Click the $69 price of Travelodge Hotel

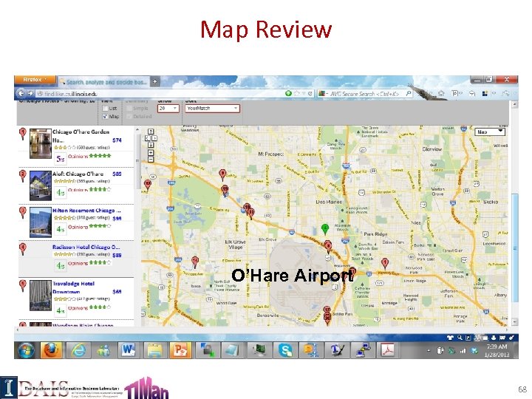(x=117, y=291)
